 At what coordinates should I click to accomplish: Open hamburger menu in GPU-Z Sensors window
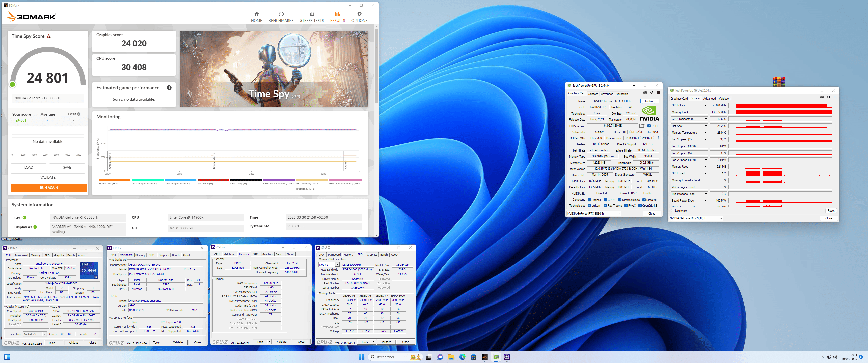tap(835, 97)
